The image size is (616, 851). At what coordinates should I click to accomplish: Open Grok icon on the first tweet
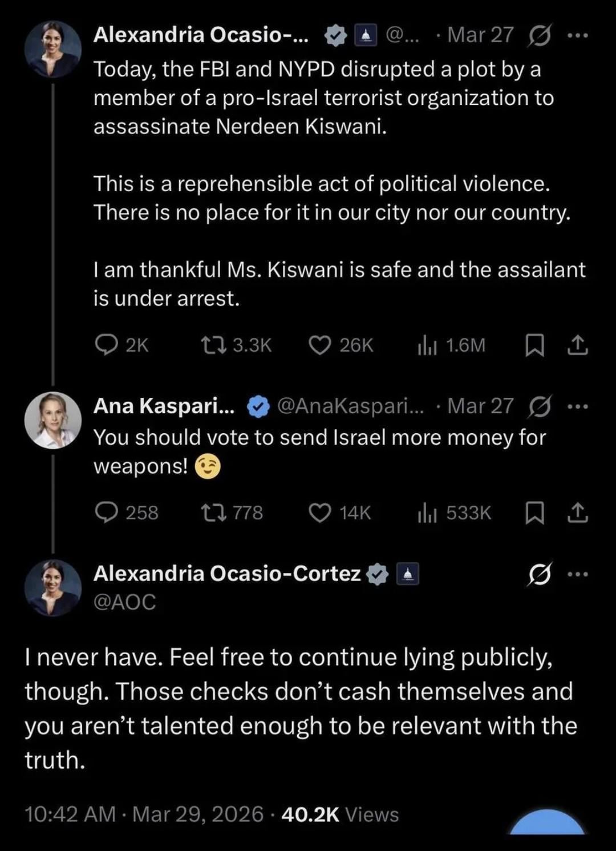[539, 36]
